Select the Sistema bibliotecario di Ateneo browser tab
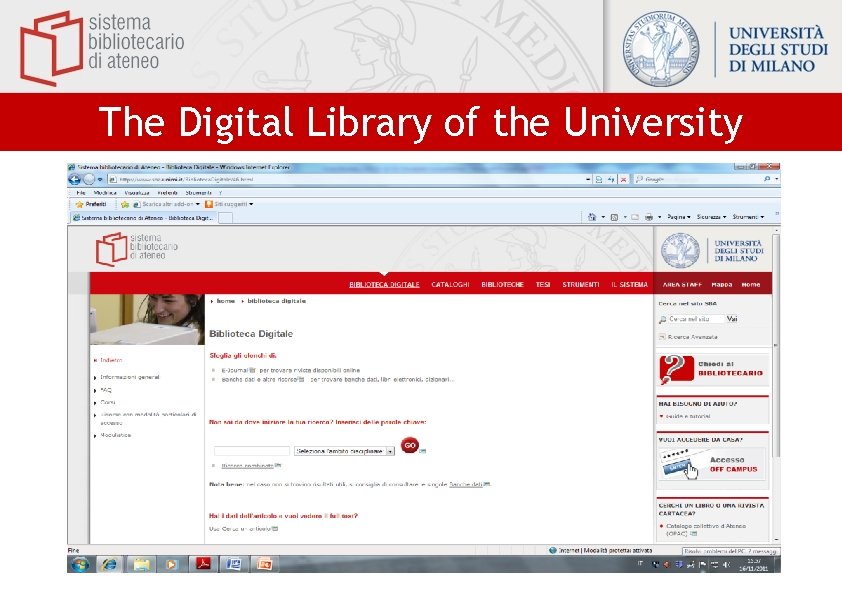Screen dimensions: 842x595 (x=143, y=218)
